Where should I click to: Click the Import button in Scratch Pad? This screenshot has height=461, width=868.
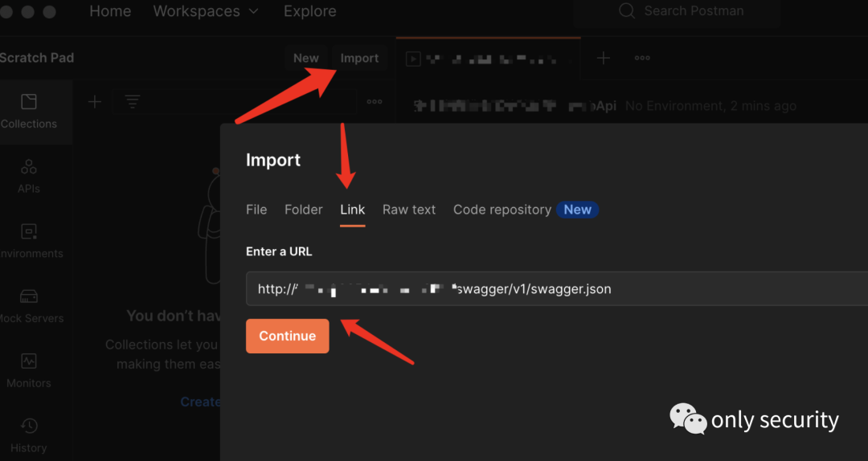(359, 58)
